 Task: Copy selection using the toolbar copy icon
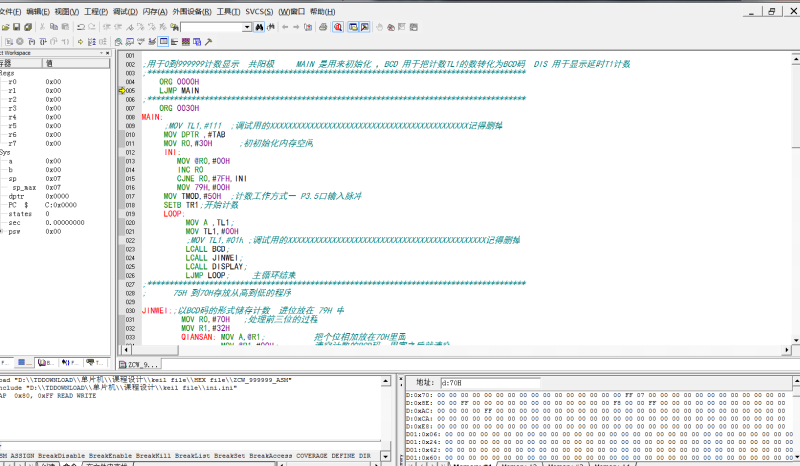click(x=54, y=27)
